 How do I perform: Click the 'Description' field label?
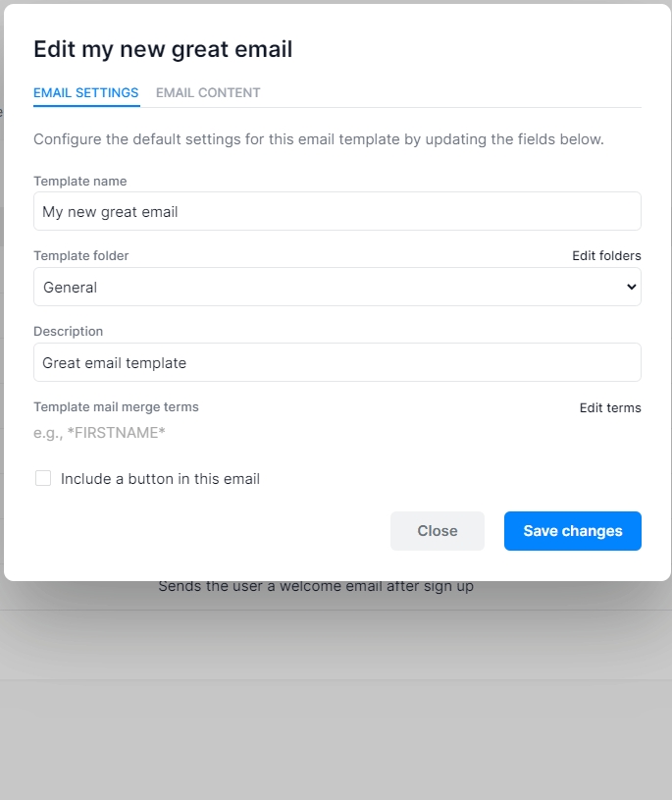click(68, 332)
